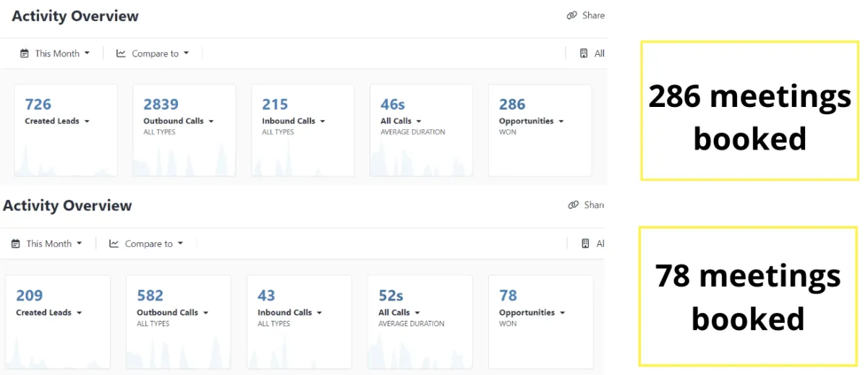The width and height of the screenshot is (868, 375).
Task: Click the Share link icon in bottom panel
Action: 573,205
